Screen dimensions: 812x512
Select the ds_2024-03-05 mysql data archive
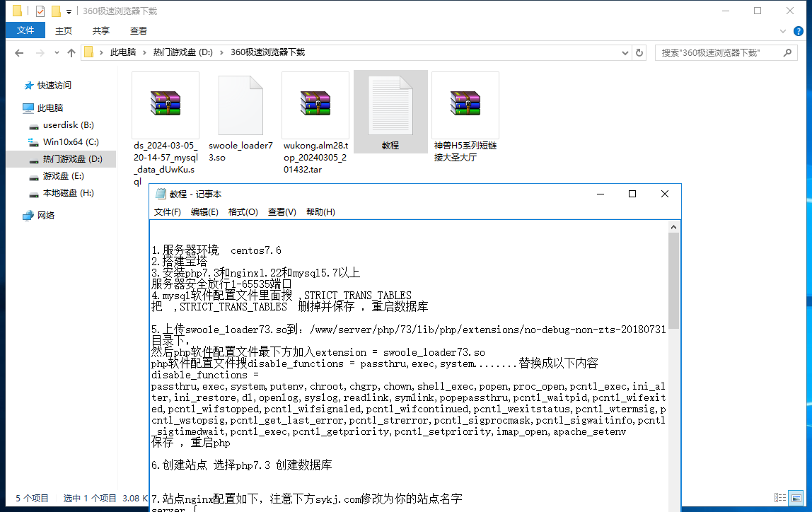(166, 103)
